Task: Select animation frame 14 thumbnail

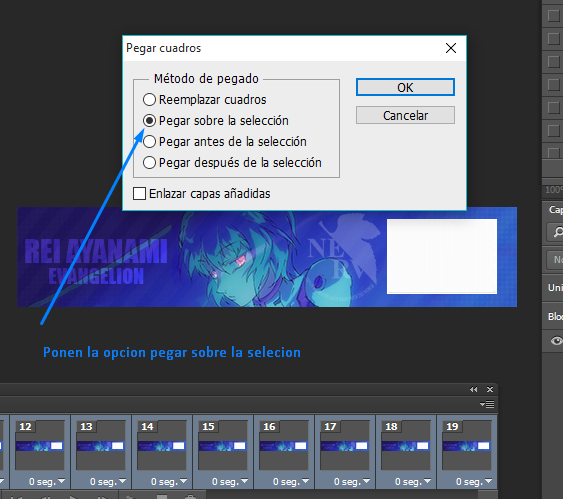Action: click(x=162, y=445)
